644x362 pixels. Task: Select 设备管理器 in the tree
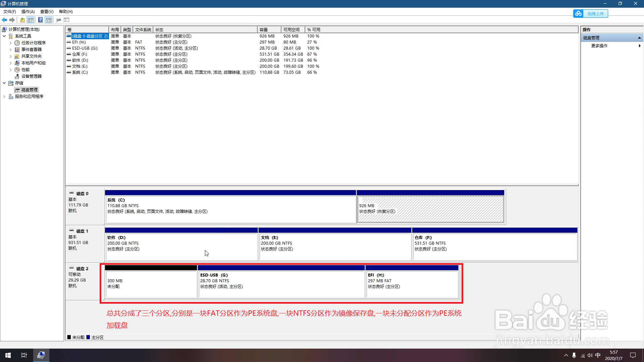click(x=31, y=76)
